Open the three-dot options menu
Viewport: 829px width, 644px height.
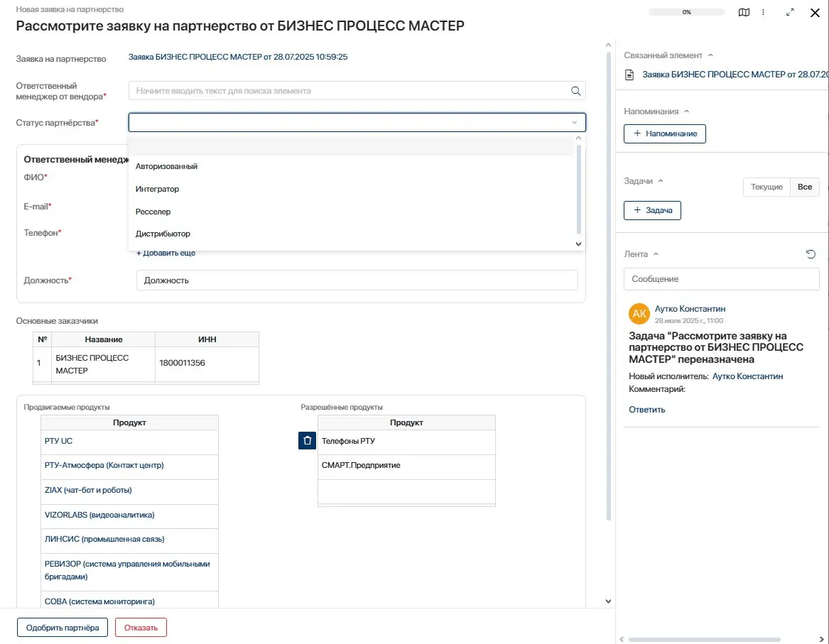click(x=763, y=12)
